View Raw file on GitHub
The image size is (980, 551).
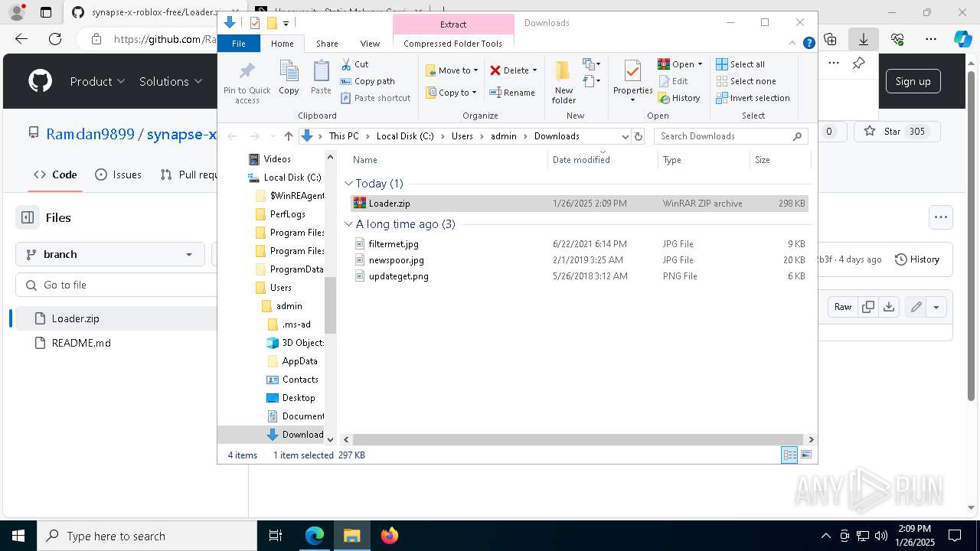843,307
